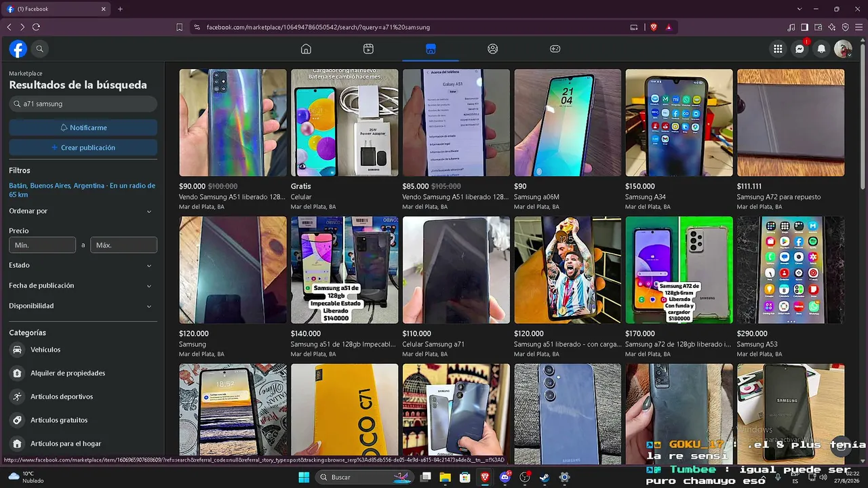Open the Gratis Celular listing photo
Image resolution: width=868 pixels, height=488 pixels.
coord(344,123)
